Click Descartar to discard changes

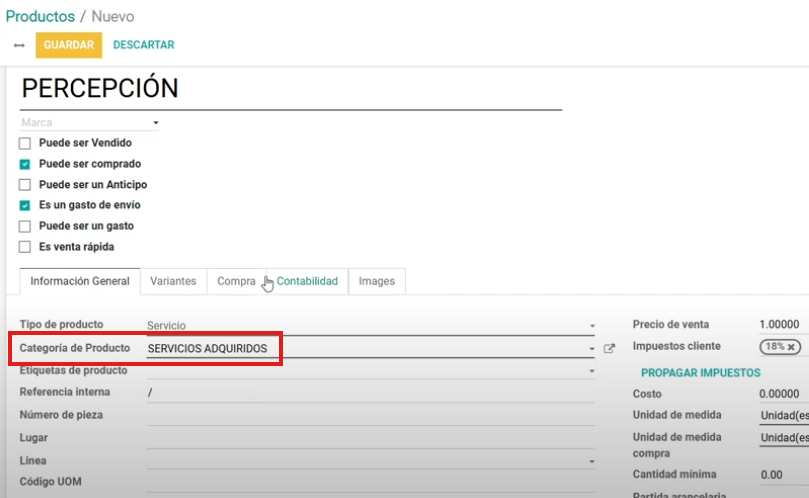(x=144, y=45)
